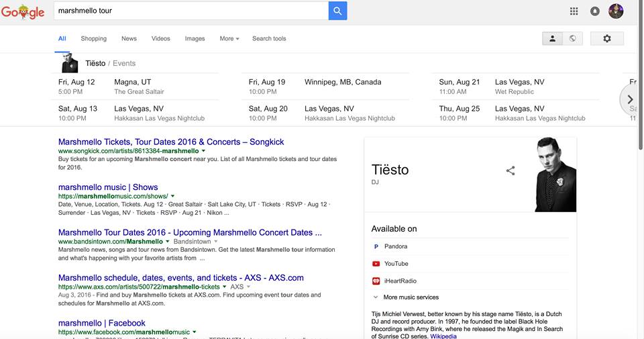Share the Tiësto knowledge panel

click(511, 171)
